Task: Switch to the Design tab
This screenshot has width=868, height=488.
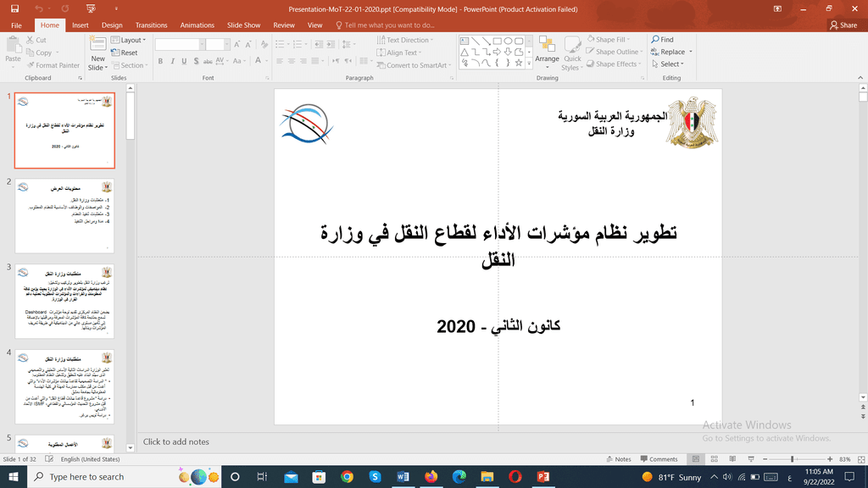Action: pos(112,25)
